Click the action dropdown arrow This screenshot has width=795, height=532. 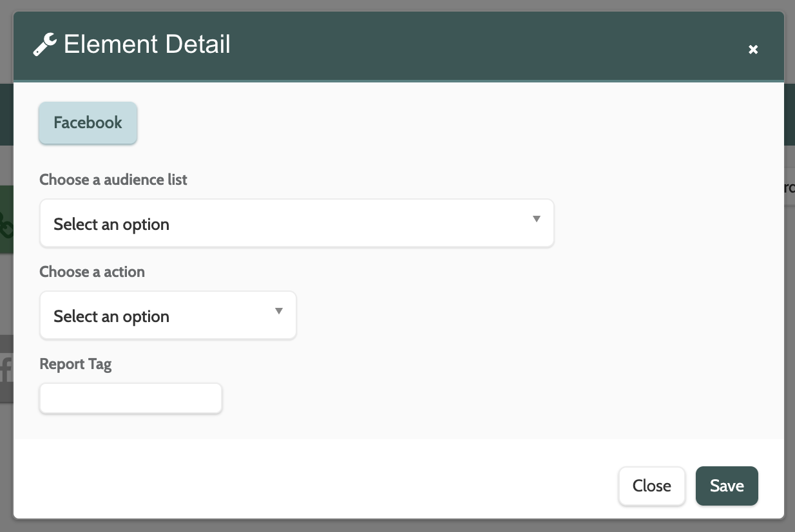(x=278, y=312)
